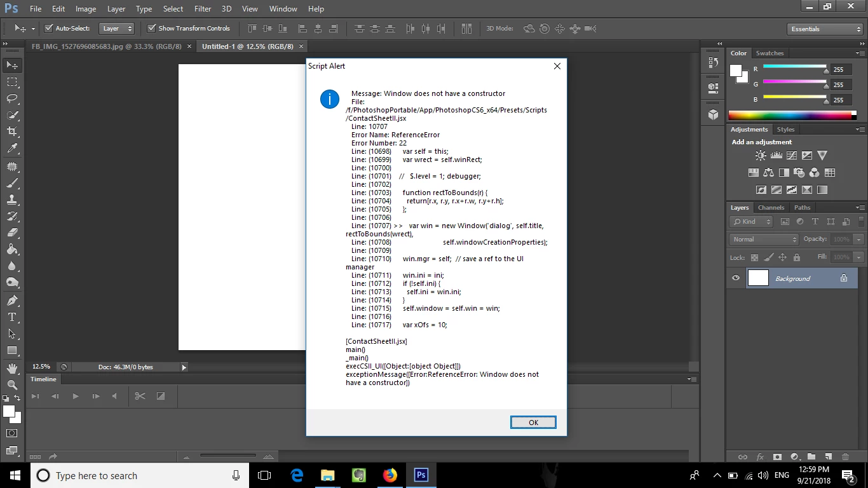
Task: Switch to the Swatches tab
Action: [x=770, y=53]
